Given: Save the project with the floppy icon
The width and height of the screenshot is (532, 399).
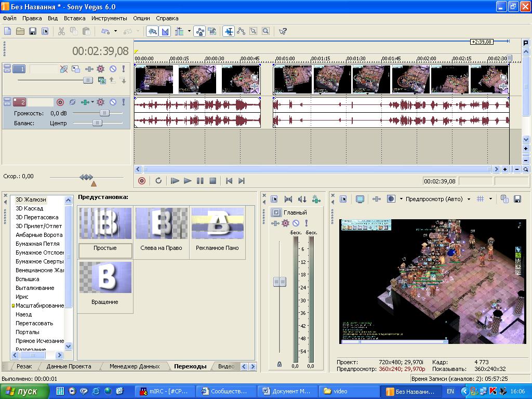Looking at the screenshot, I should pos(33,32).
